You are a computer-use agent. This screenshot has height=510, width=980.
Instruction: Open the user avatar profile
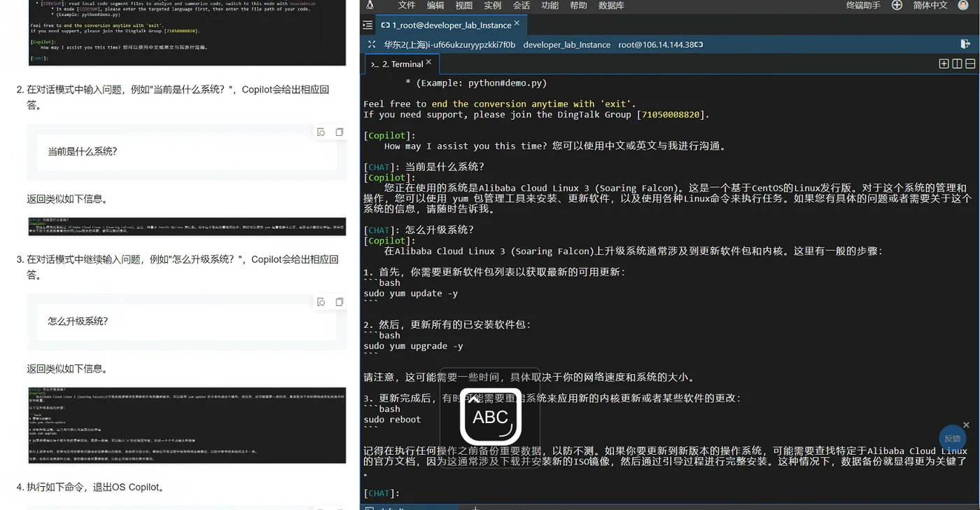tap(965, 4)
